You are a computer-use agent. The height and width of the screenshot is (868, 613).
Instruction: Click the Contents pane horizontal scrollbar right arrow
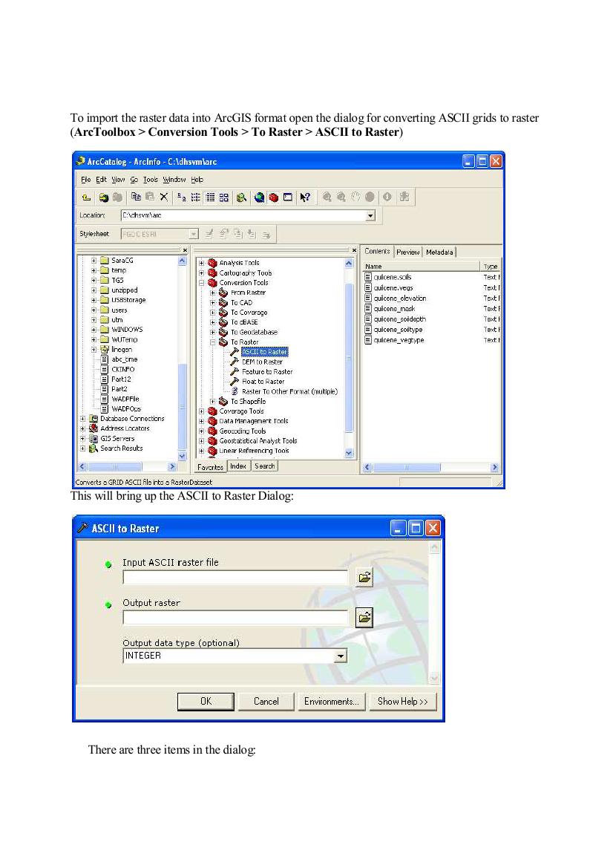(x=494, y=468)
